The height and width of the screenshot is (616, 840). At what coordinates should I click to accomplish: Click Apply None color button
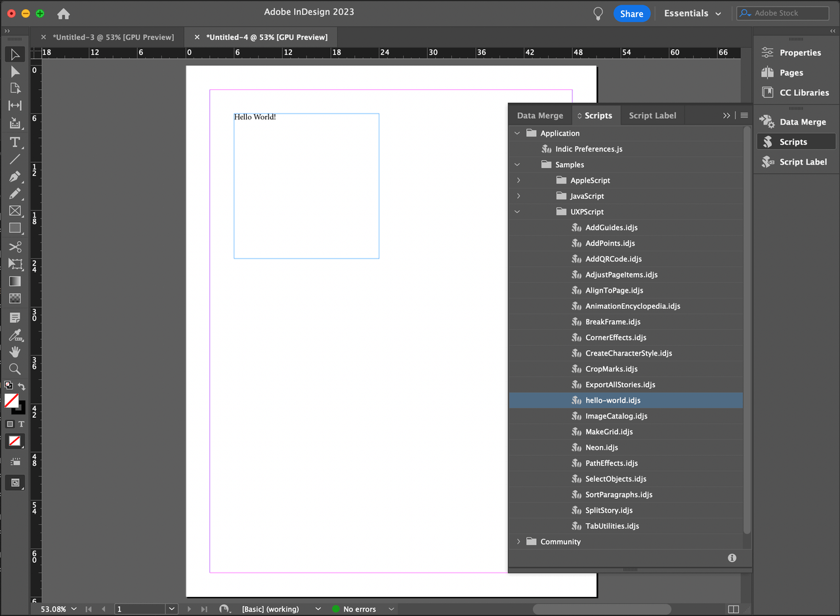click(x=15, y=441)
